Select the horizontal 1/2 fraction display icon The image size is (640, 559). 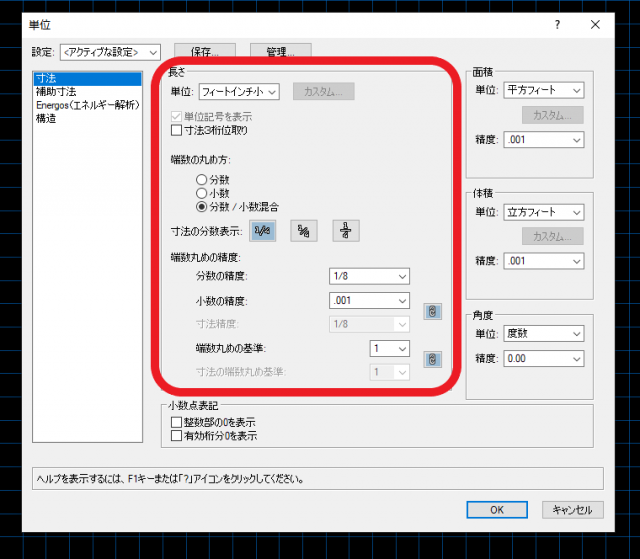coord(263,231)
